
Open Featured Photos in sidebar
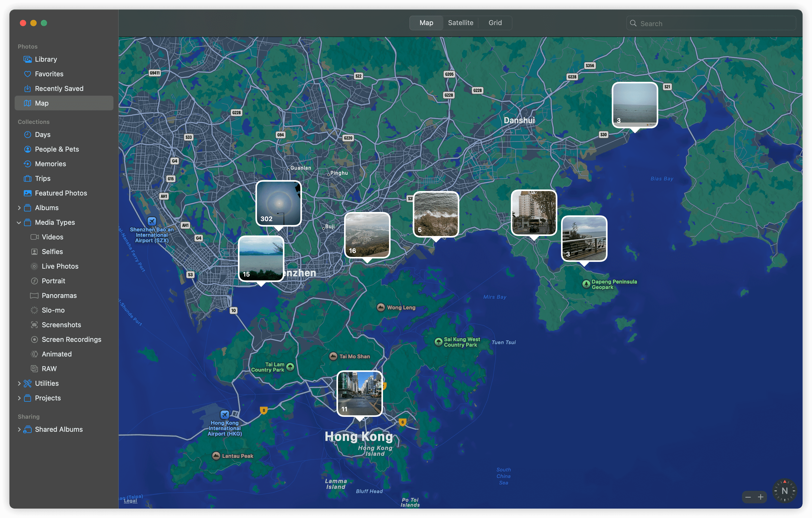tap(61, 193)
